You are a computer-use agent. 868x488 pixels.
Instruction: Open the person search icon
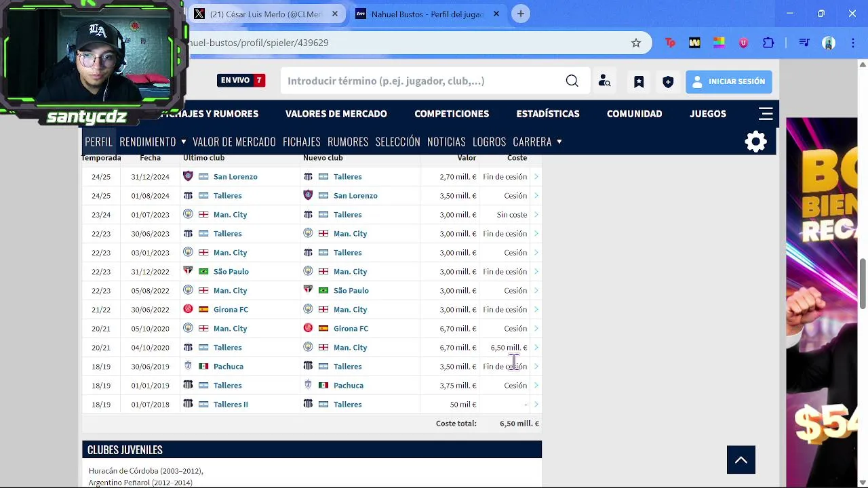coord(604,81)
